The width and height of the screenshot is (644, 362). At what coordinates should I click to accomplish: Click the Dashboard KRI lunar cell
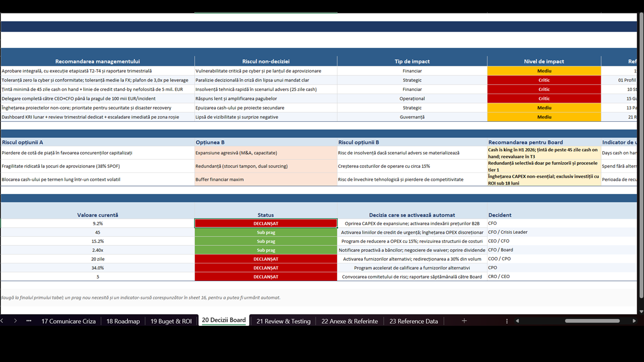(x=98, y=117)
